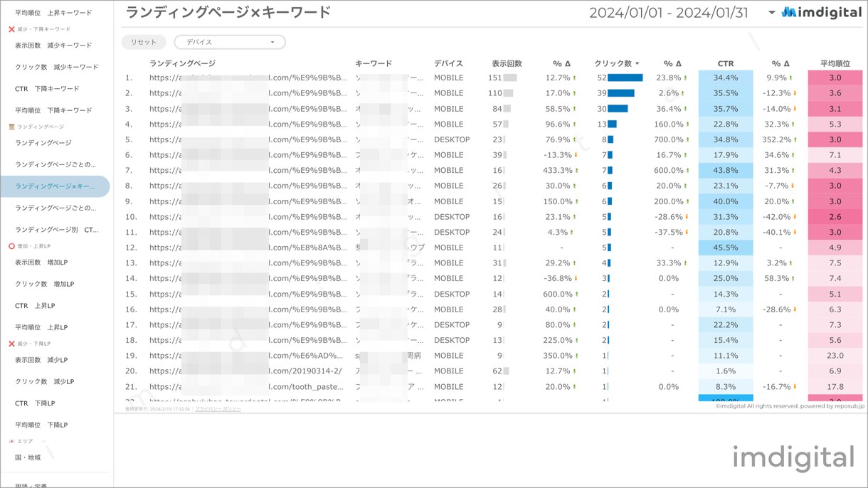This screenshot has height=488, width=868.
Task: Click the landing page URL in row 20
Action: pos(246,371)
